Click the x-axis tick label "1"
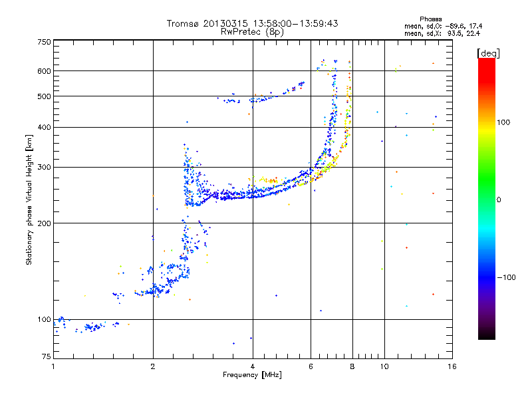This screenshot has width=532, height=399. [x=53, y=366]
